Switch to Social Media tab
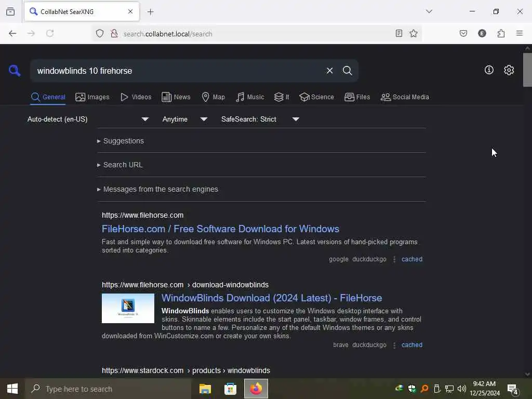Screen dimensions: 532x399 [405, 97]
